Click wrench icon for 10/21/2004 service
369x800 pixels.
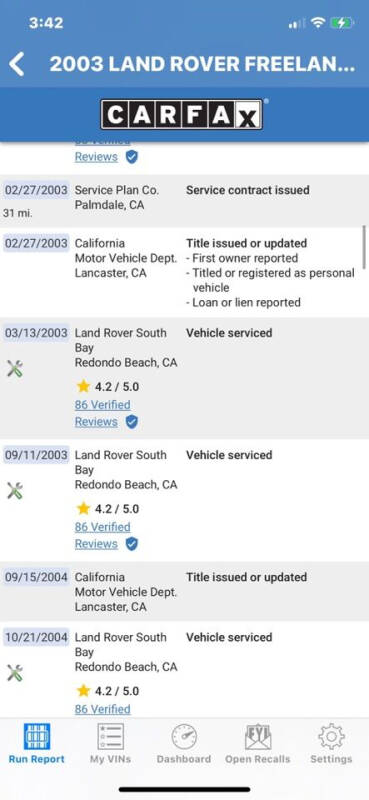15,673
